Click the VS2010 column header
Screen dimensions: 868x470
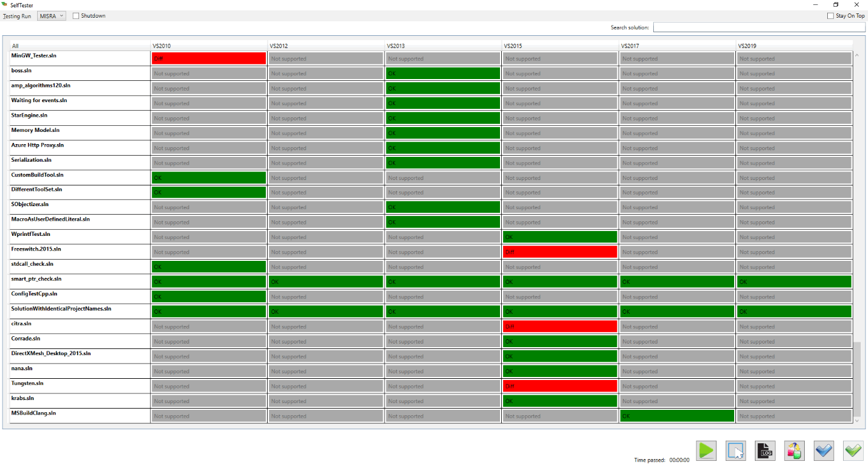tap(209, 46)
